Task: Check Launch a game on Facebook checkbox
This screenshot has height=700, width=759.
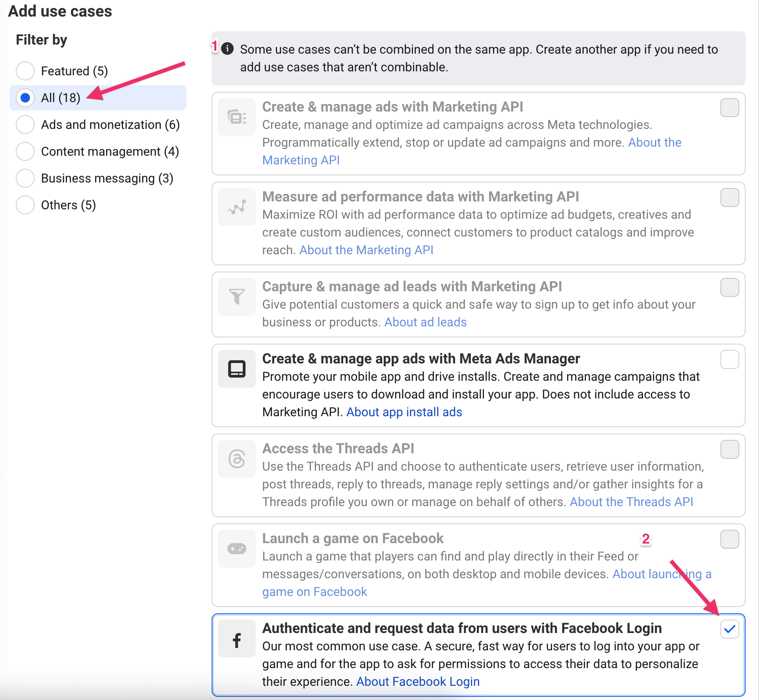Action: (x=729, y=539)
